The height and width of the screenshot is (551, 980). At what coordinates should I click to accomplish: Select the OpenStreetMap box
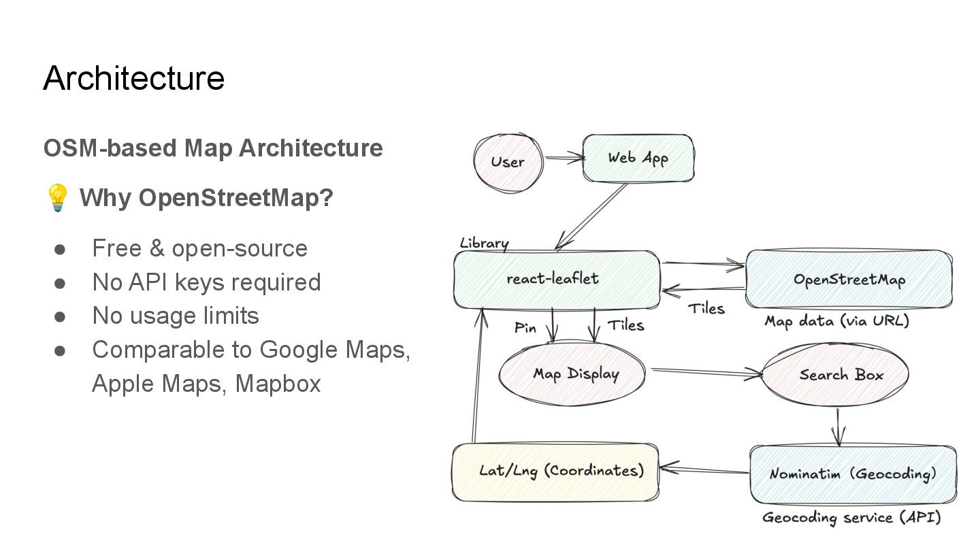(x=849, y=279)
